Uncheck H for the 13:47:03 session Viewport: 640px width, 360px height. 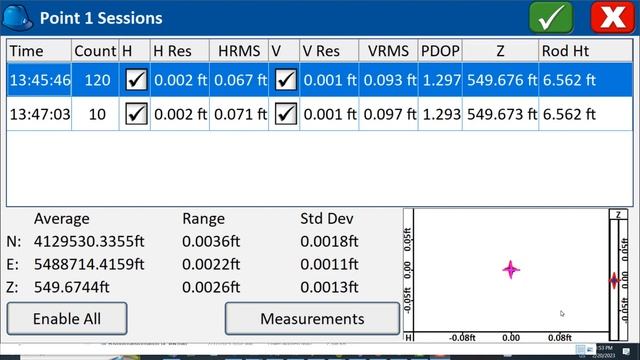(136, 114)
